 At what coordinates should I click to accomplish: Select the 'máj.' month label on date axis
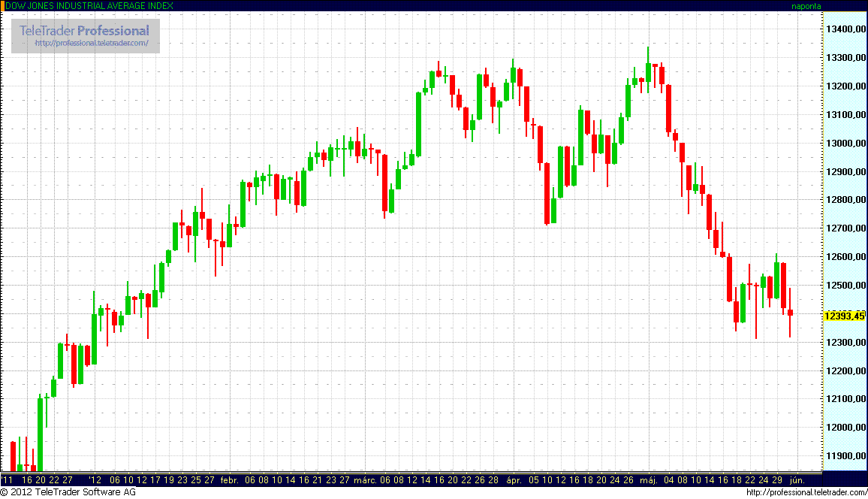pyautogui.click(x=648, y=480)
